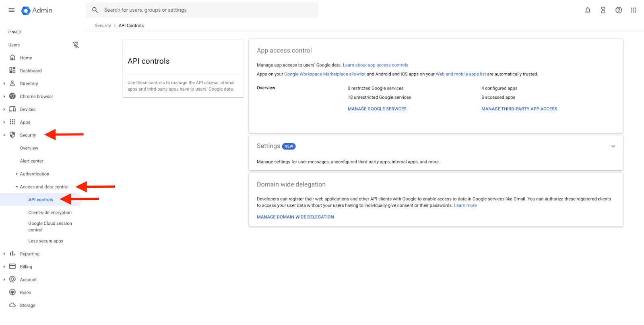The image size is (644, 325).
Task: Open Learn about app access controls link
Action: [376, 65]
